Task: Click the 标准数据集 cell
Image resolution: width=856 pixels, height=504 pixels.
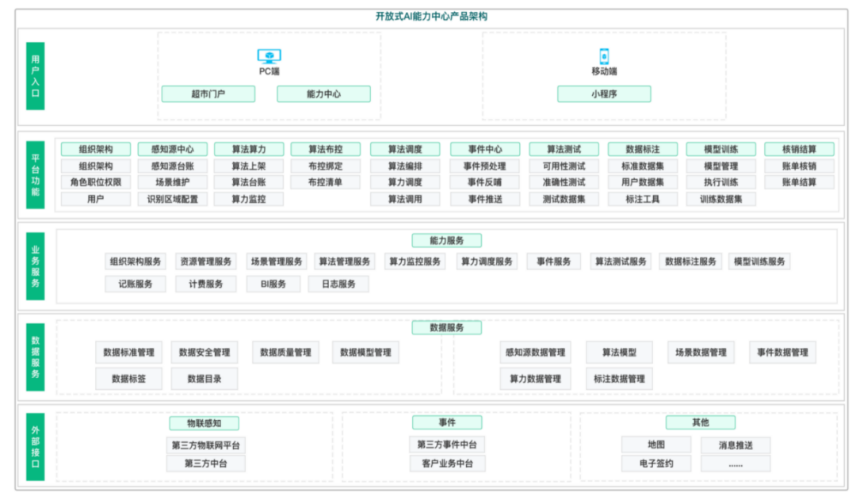Action: [643, 166]
